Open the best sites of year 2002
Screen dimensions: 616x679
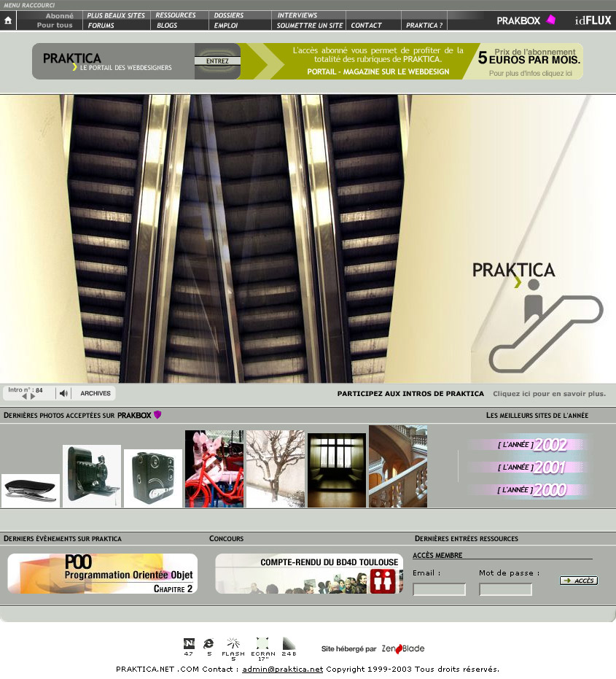531,445
